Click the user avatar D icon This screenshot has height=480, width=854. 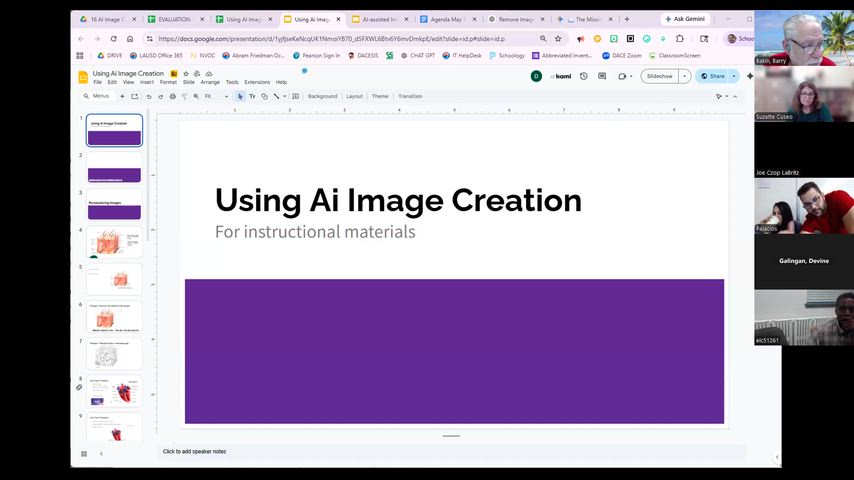coord(536,76)
